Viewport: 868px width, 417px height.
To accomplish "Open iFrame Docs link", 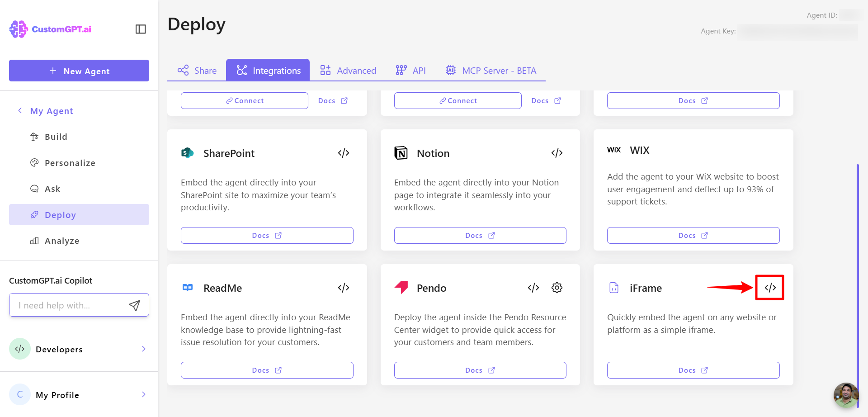I will pos(693,370).
